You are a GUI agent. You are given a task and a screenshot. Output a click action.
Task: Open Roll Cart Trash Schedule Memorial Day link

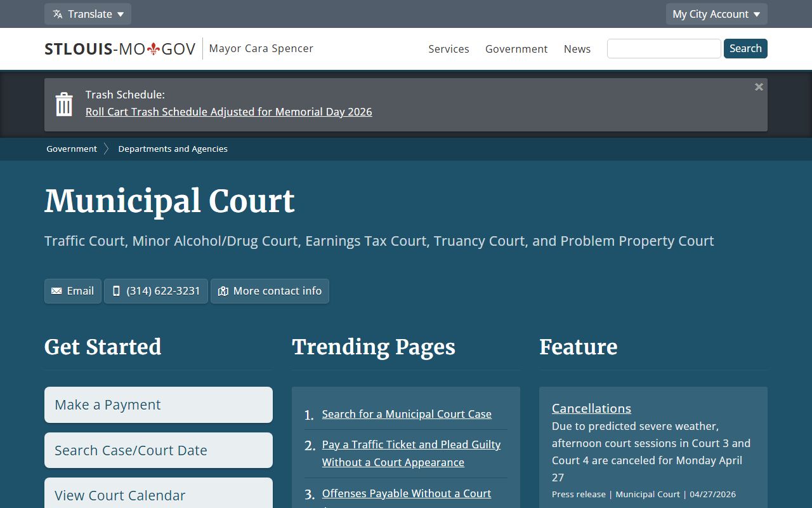pyautogui.click(x=229, y=112)
